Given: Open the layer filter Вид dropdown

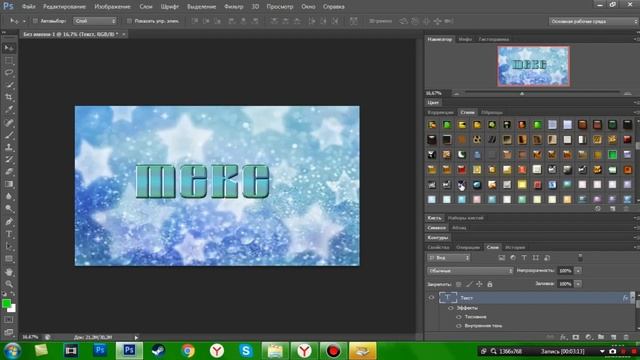Looking at the screenshot, I should point(449,258).
